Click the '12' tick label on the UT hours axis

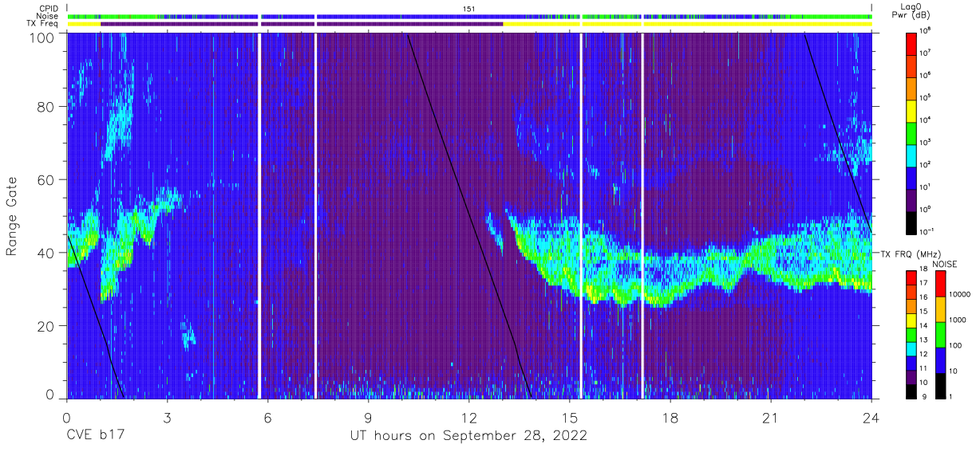click(468, 417)
